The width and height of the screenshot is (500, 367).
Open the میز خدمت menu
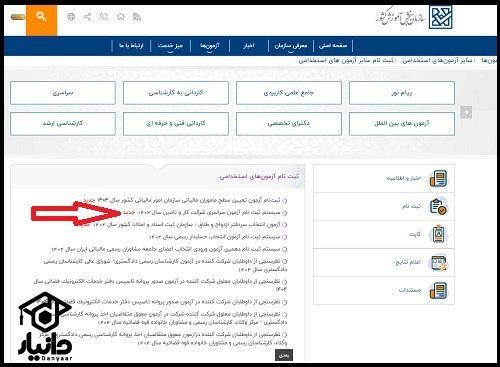click(170, 46)
